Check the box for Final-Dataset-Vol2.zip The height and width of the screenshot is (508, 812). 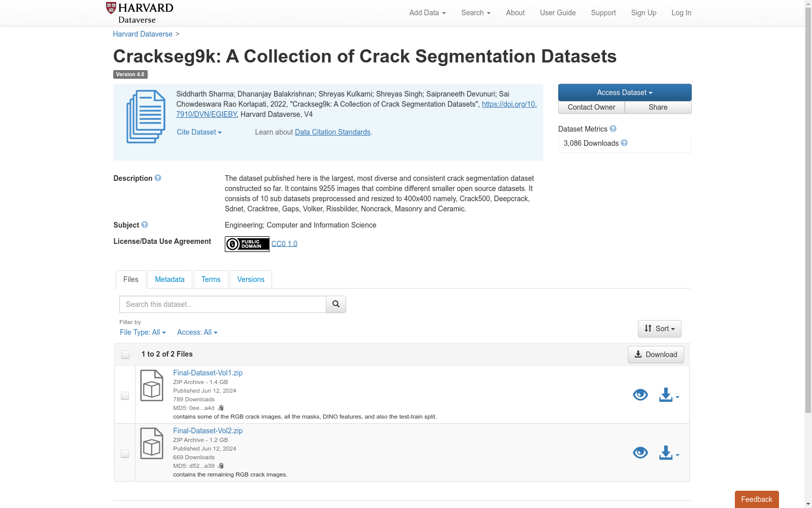click(x=125, y=454)
